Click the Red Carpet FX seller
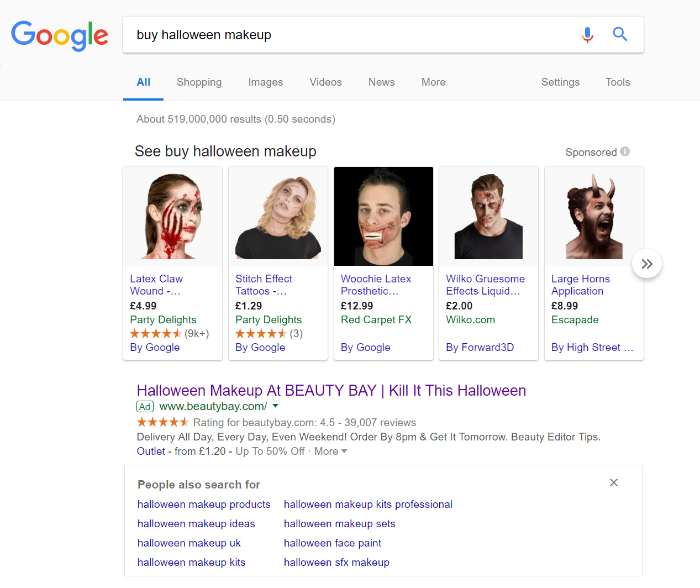The width and height of the screenshot is (700, 588). 376,320
